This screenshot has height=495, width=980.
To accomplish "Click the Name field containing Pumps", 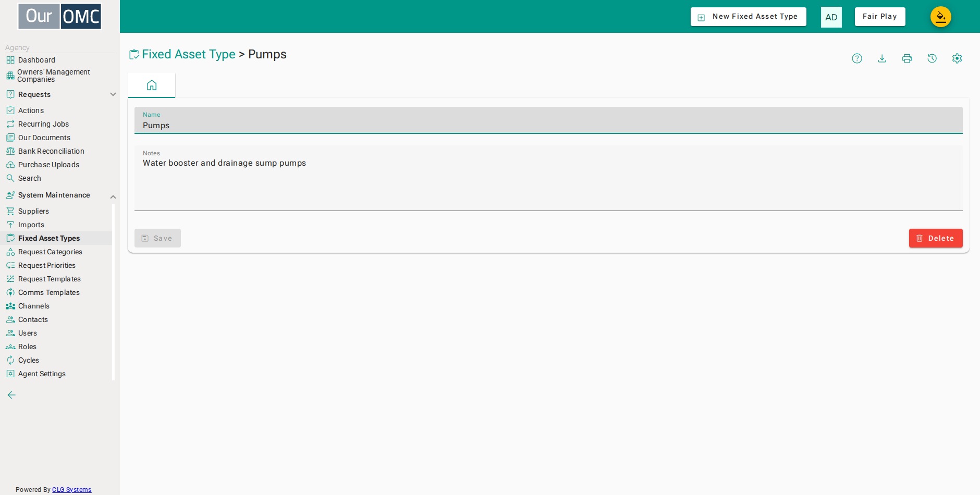I will point(548,120).
